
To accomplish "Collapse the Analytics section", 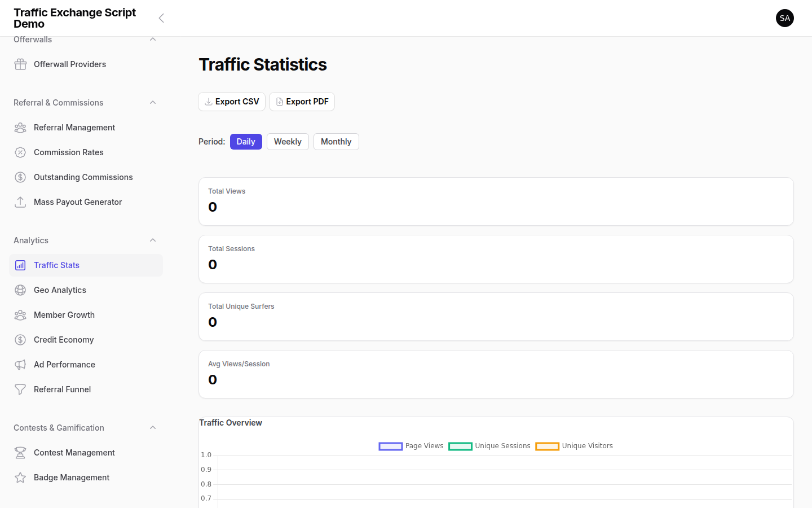I will (x=152, y=240).
